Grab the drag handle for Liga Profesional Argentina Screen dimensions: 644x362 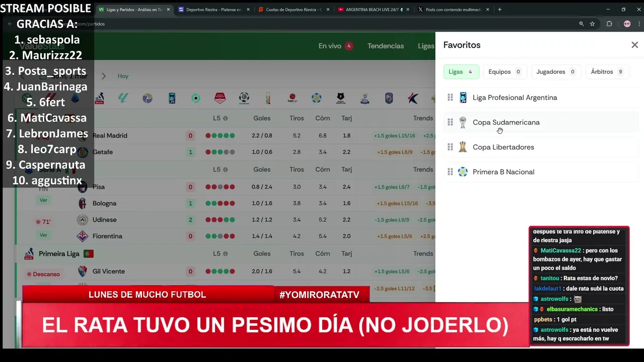pyautogui.click(x=450, y=98)
